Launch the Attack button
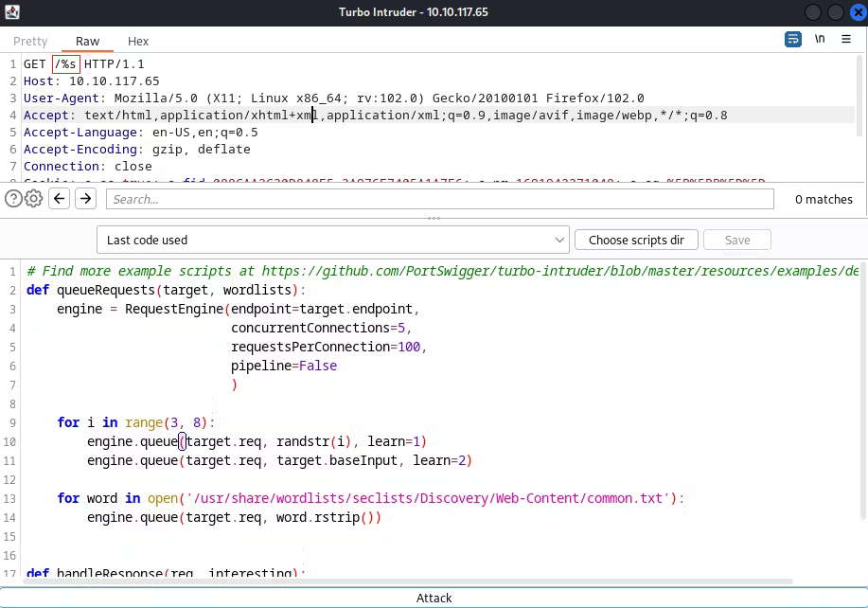 [x=434, y=598]
